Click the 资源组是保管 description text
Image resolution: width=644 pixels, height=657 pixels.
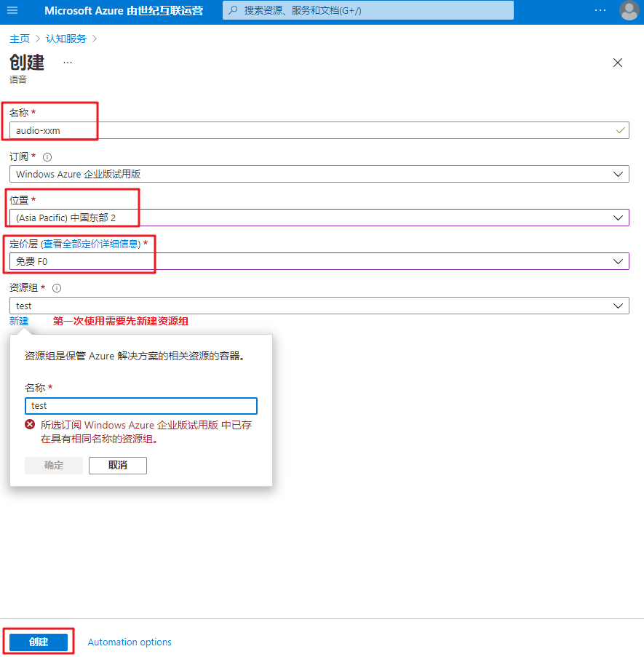pos(135,356)
